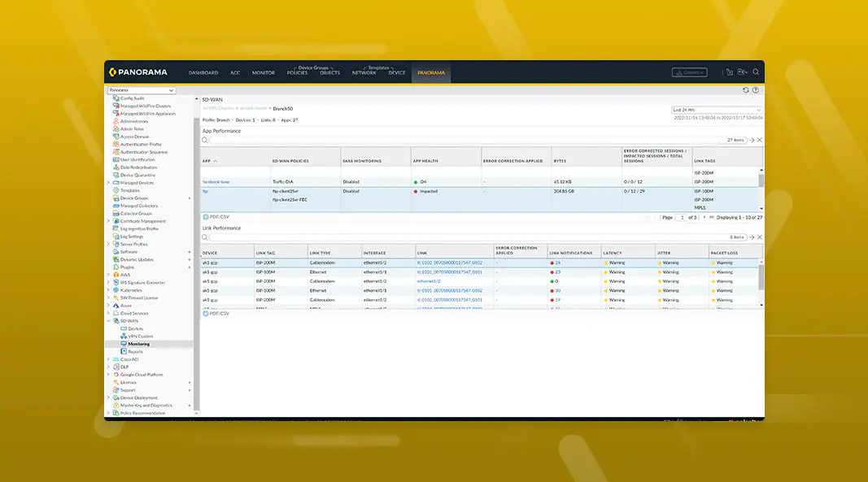Click the VPN Clusters icon under SD-WAN
868x482 pixels.
click(124, 336)
